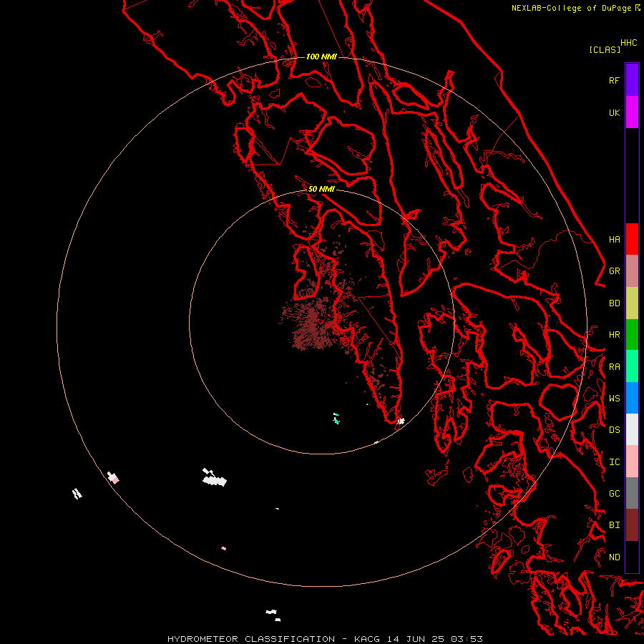Viewport: 644px width, 644px height.
Task: Click the KACG station identifier
Action: tap(367, 639)
